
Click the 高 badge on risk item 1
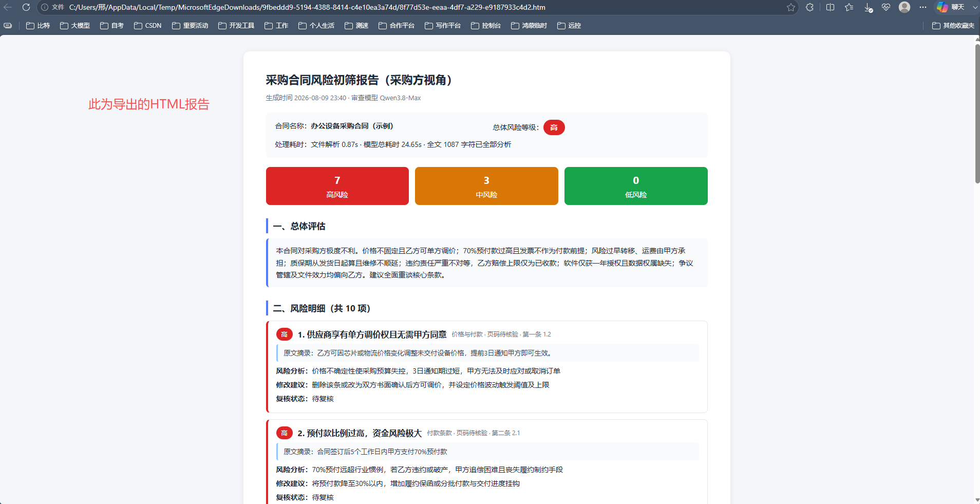tap(284, 334)
